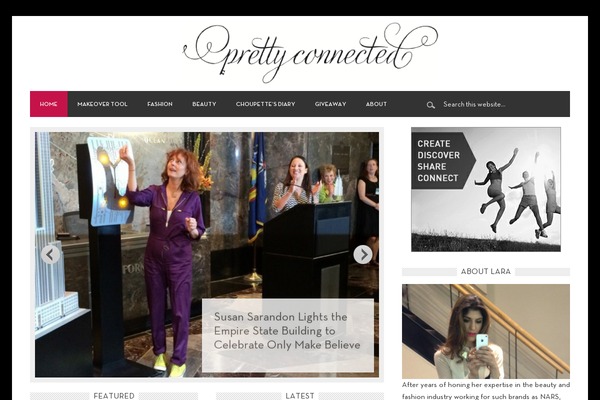This screenshot has width=600, height=400.
Task: Click Lara's selfie photo
Action: click(486, 331)
